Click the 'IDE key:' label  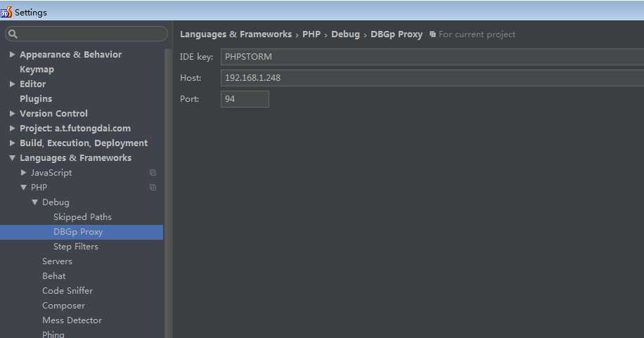[x=196, y=57]
